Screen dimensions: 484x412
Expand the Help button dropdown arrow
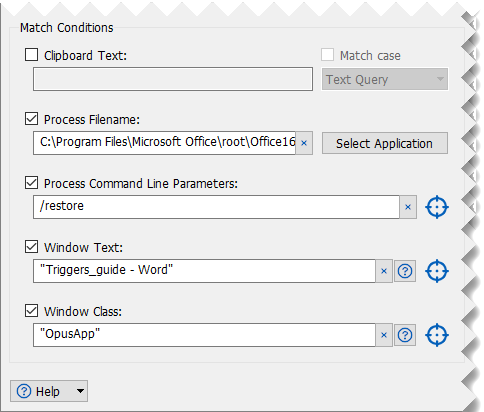click(x=80, y=391)
